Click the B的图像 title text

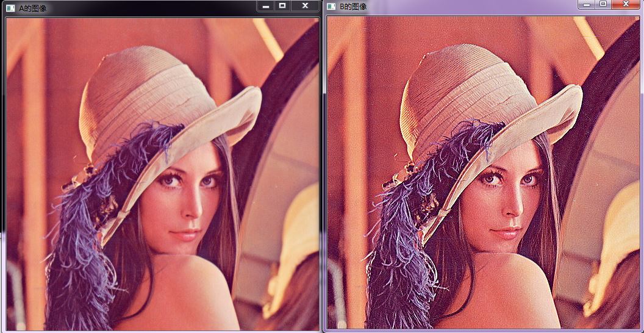point(354,7)
